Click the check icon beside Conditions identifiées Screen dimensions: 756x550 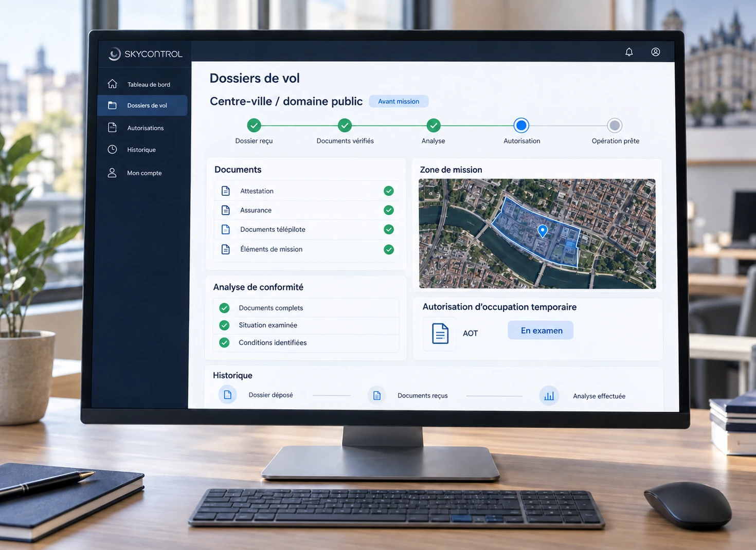[x=224, y=342]
